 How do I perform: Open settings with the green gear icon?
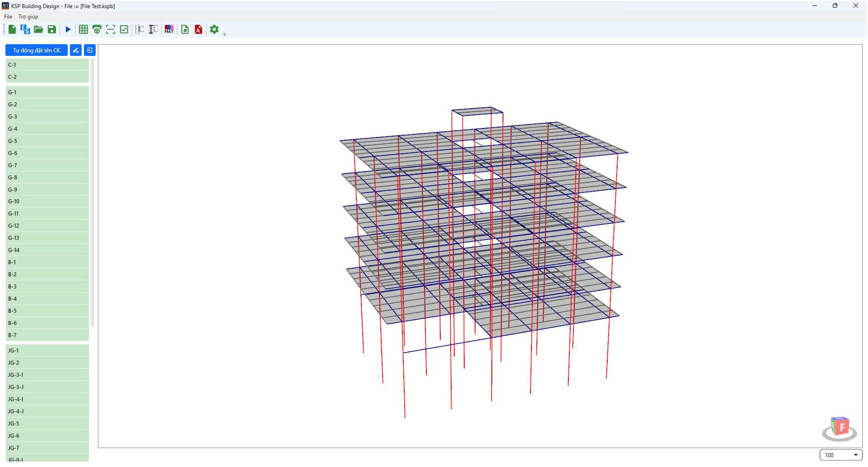pos(214,29)
